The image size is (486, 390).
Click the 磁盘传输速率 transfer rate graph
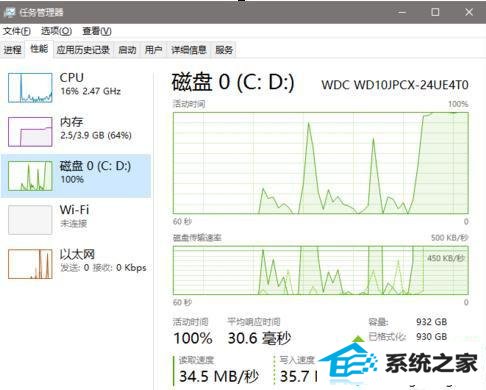point(321,270)
